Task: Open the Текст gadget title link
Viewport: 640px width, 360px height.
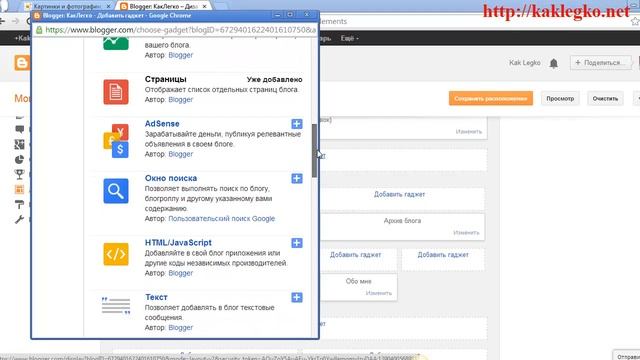Action: 156,297
